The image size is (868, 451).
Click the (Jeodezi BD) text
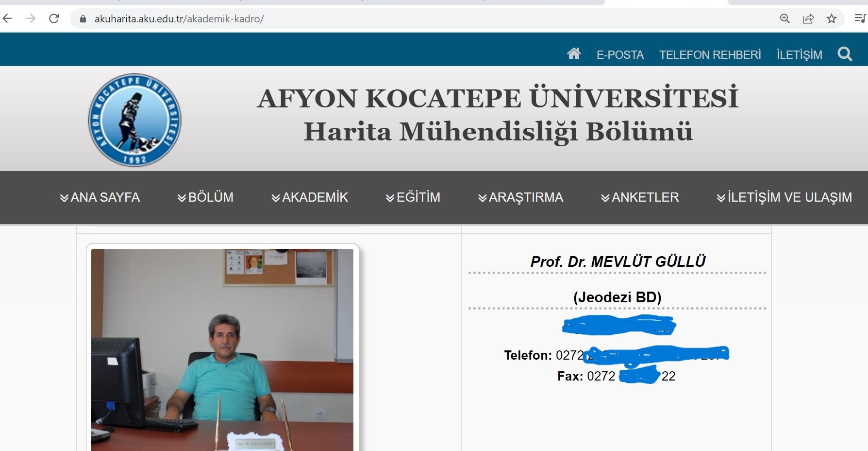pos(617,297)
